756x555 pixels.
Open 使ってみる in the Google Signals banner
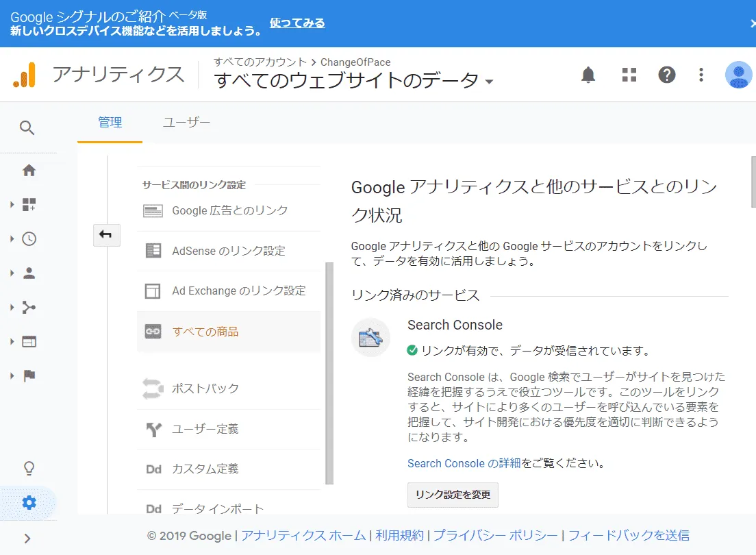[x=297, y=23]
